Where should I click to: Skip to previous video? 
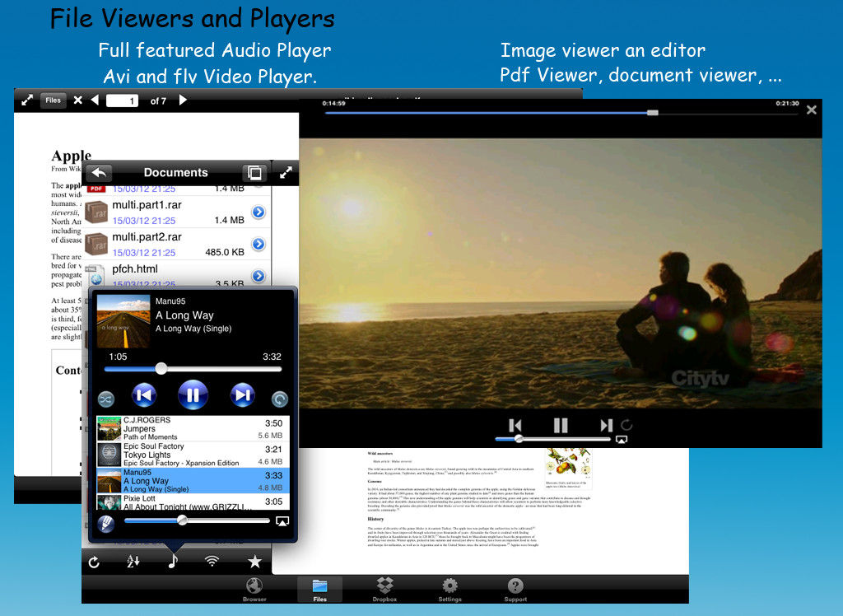point(515,426)
